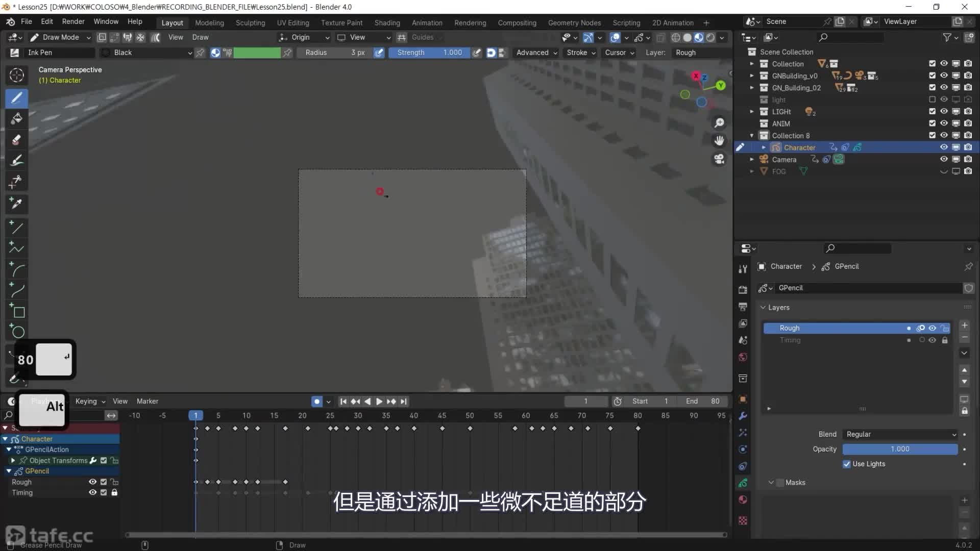Select the Erase tool
Viewport: 980px width, 551px height.
16,139
